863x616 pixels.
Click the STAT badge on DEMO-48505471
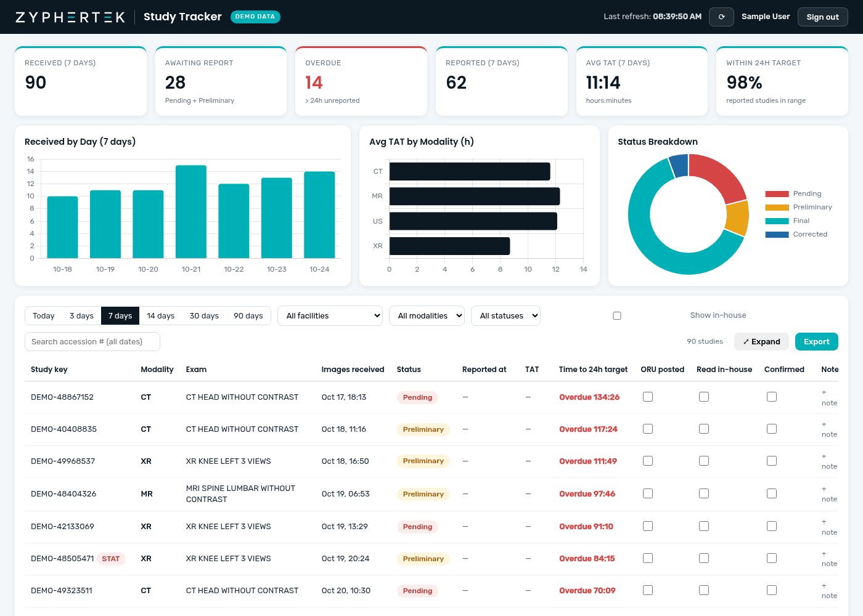(111, 559)
